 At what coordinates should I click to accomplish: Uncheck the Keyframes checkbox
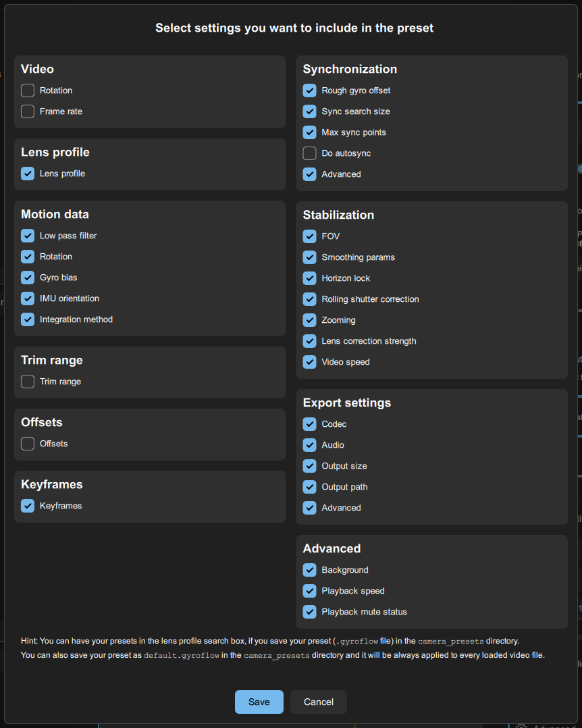(x=28, y=506)
